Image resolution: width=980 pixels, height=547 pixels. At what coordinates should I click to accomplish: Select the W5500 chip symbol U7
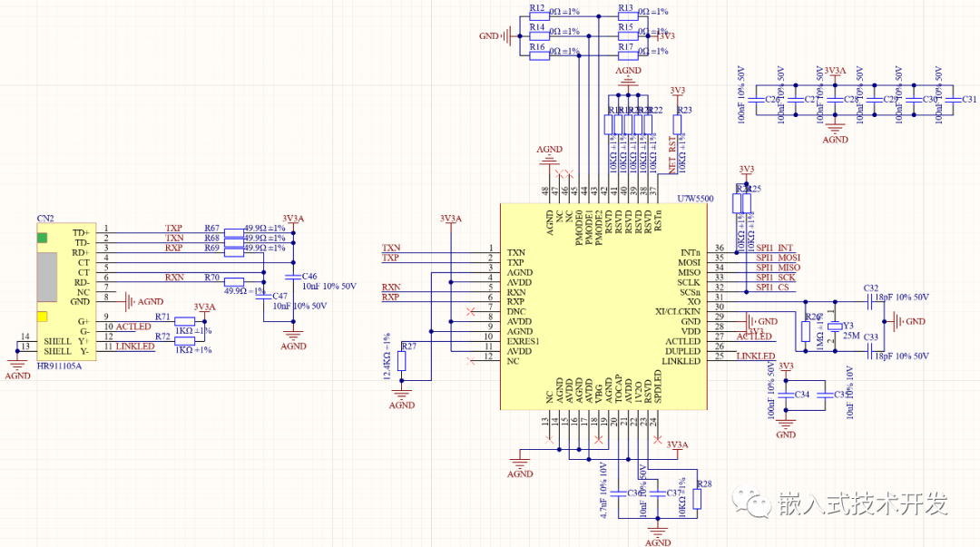603,308
